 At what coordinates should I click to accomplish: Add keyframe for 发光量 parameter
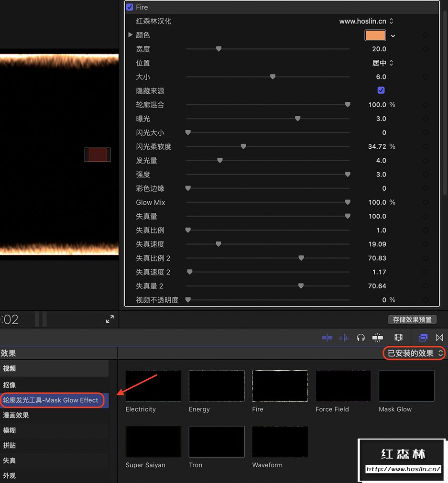pyautogui.click(x=426, y=161)
